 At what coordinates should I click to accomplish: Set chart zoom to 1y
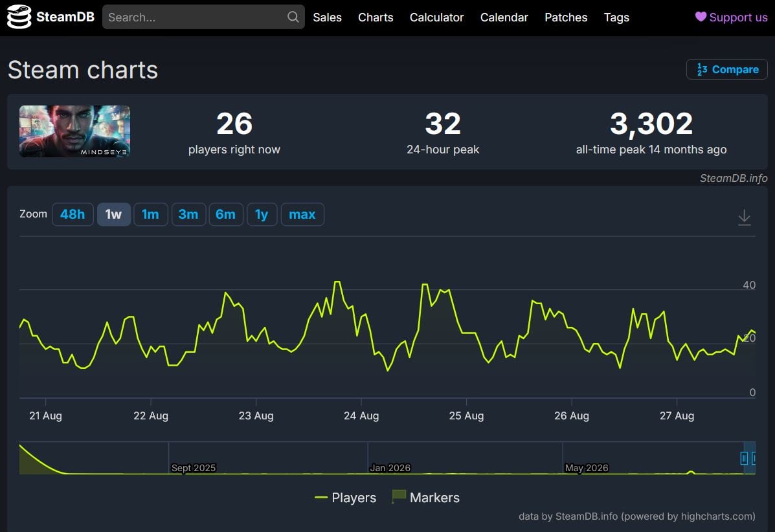coord(262,214)
